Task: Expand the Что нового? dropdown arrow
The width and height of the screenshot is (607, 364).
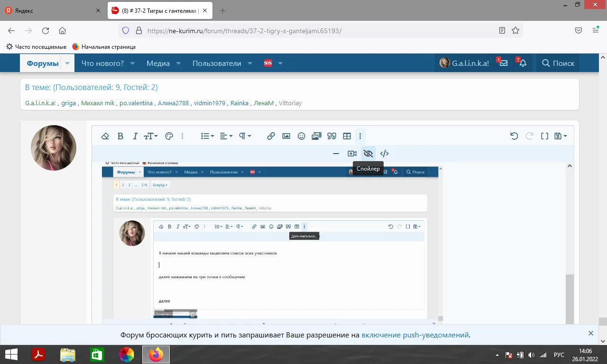Action: coord(133,63)
